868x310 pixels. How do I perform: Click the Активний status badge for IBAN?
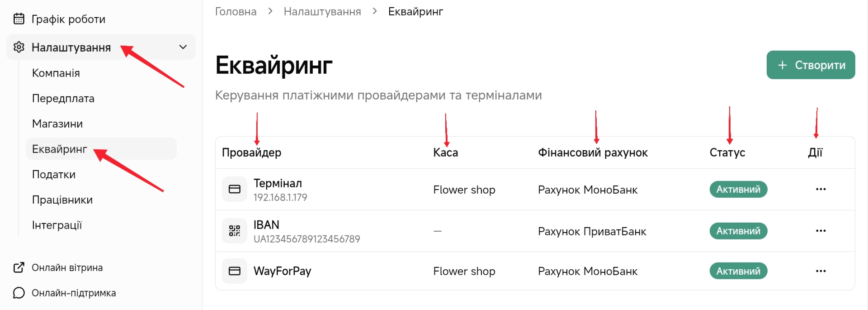(738, 231)
